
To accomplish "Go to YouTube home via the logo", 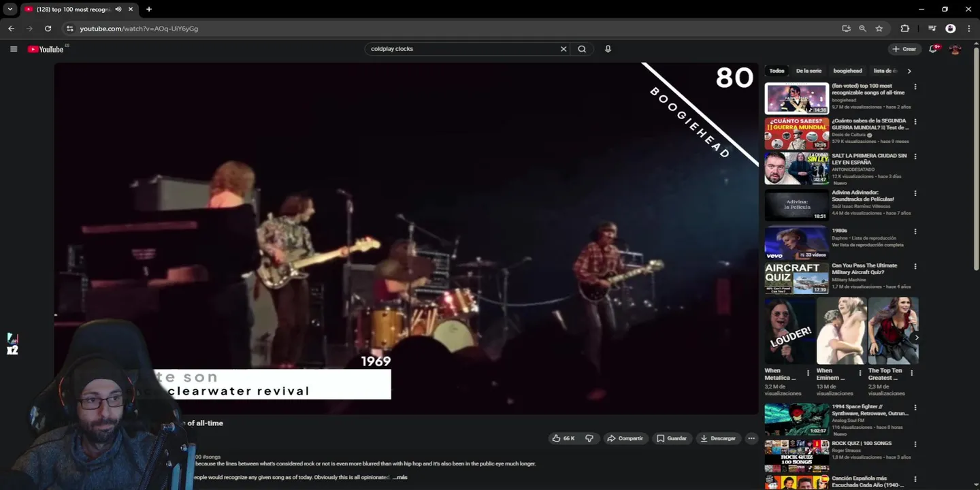I will pos(46,49).
